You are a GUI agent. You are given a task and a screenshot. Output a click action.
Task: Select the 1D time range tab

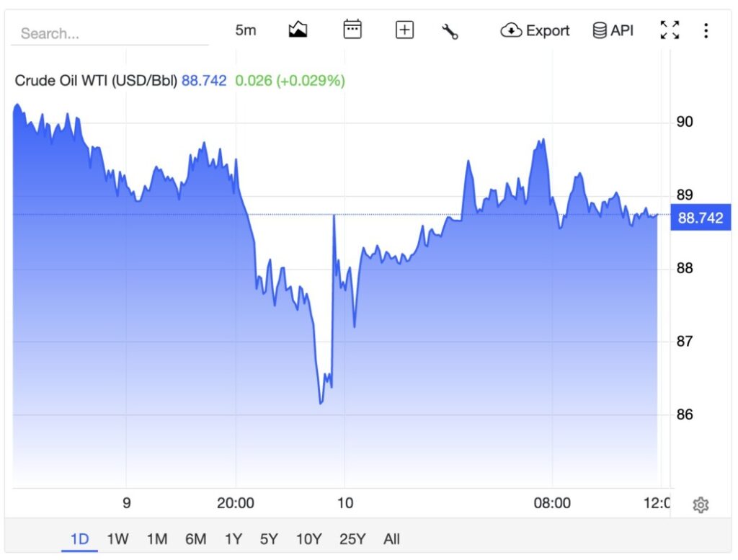(79, 539)
